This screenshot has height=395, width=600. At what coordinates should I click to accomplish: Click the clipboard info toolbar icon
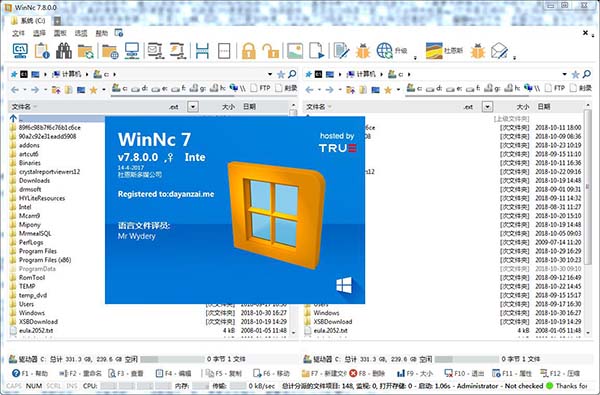[42, 51]
